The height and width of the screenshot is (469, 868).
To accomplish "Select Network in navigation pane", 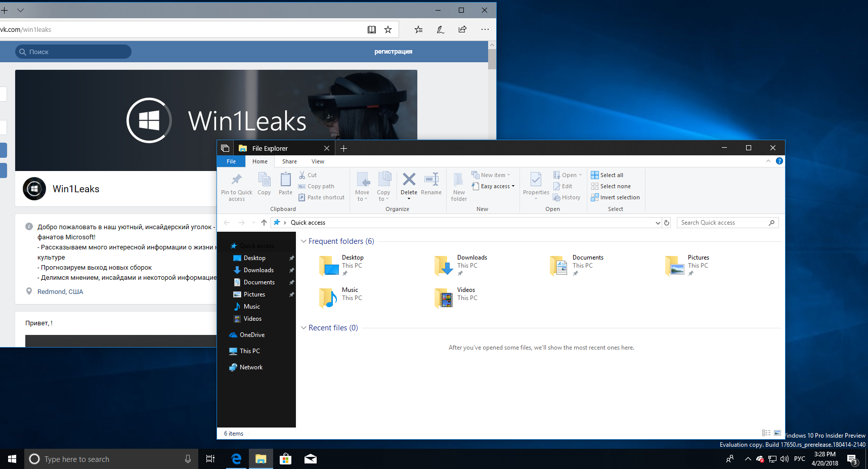I will point(251,367).
